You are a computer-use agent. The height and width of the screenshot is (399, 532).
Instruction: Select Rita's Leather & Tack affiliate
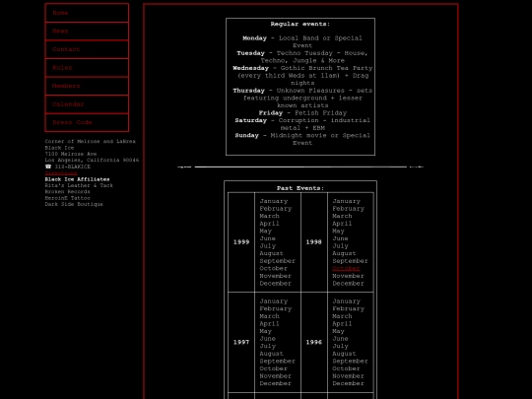click(x=79, y=185)
